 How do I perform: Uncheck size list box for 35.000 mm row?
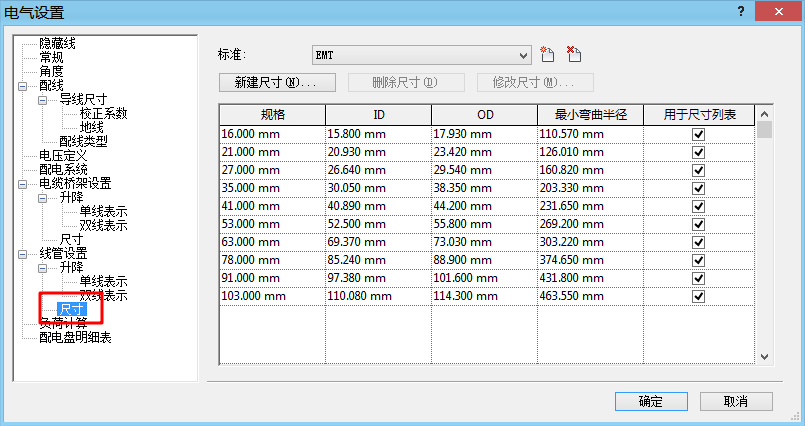tap(698, 188)
